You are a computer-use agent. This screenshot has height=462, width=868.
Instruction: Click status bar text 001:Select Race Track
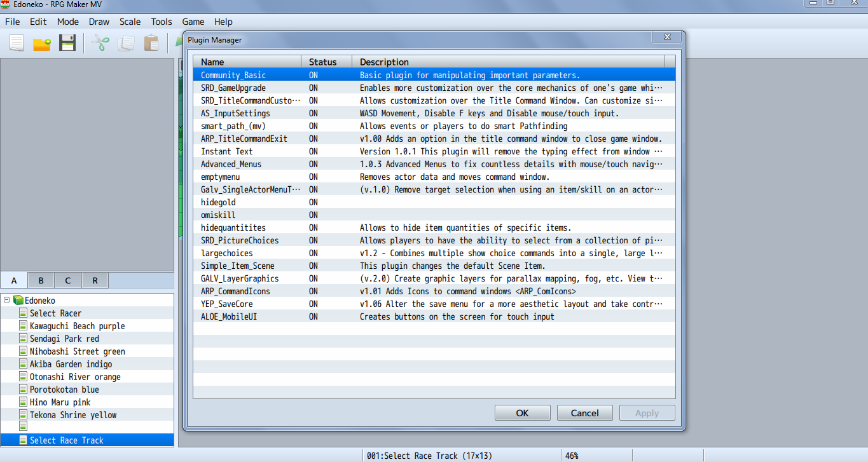pos(429,456)
